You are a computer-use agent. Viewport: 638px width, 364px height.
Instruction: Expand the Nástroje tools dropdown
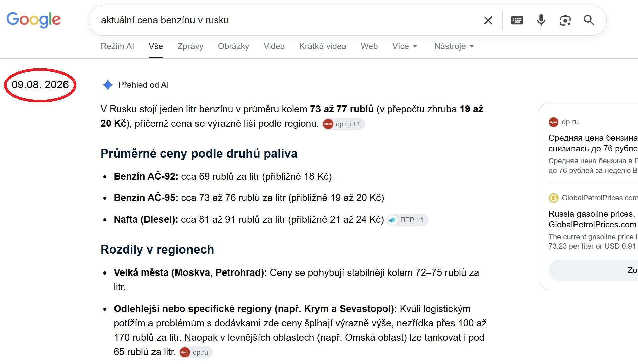[x=454, y=46]
